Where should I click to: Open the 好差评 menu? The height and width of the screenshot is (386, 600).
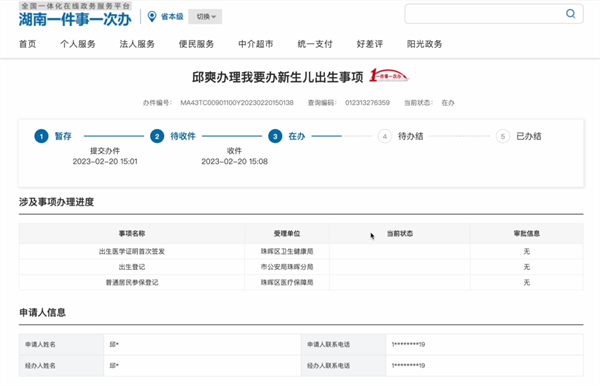370,44
